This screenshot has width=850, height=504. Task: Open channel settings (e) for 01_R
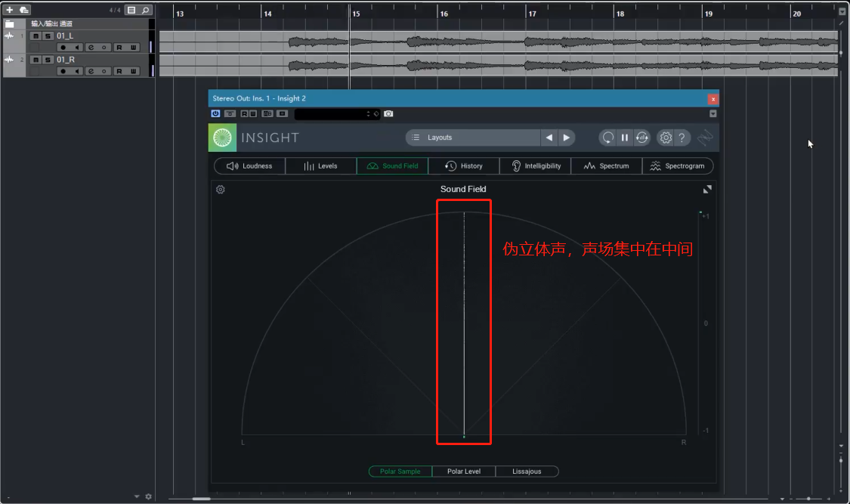pyautogui.click(x=91, y=71)
